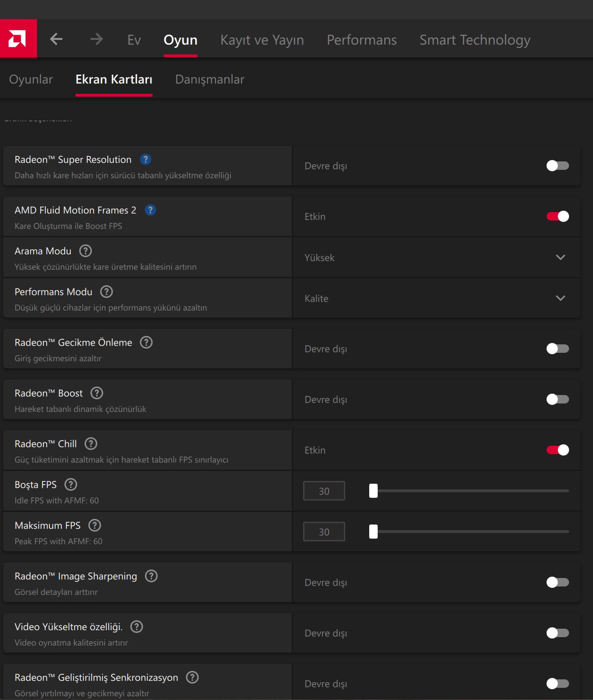593x700 pixels.
Task: Click the 'Kare Oluşturma ile Boost FPS' description
Action: 68,226
